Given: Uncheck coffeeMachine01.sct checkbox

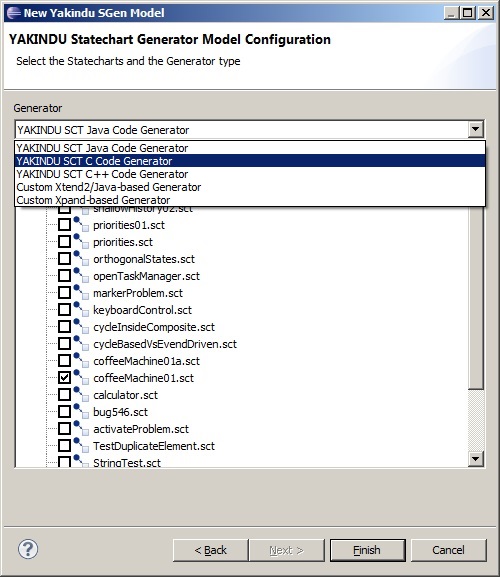Looking at the screenshot, I should [x=64, y=378].
